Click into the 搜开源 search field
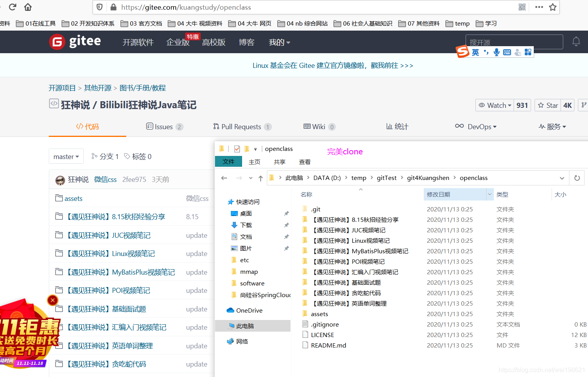Image resolution: width=588 pixels, height=377 pixels. 514,42
